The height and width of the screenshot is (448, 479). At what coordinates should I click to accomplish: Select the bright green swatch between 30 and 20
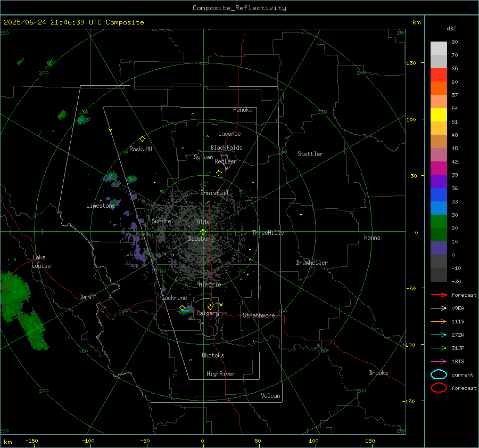[x=439, y=222]
